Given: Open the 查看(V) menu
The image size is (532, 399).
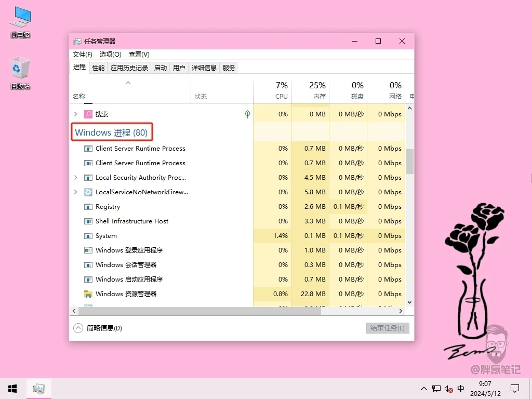Looking at the screenshot, I should 139,54.
